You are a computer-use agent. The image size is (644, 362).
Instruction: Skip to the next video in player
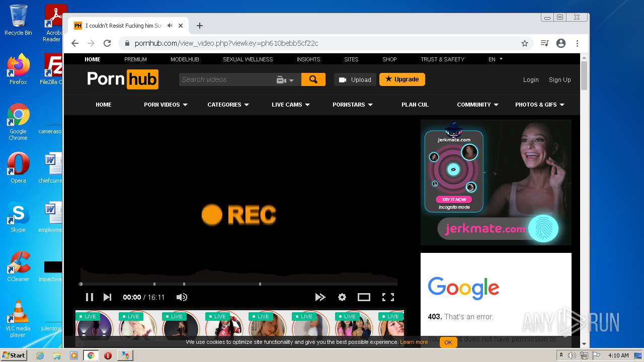coord(107,297)
